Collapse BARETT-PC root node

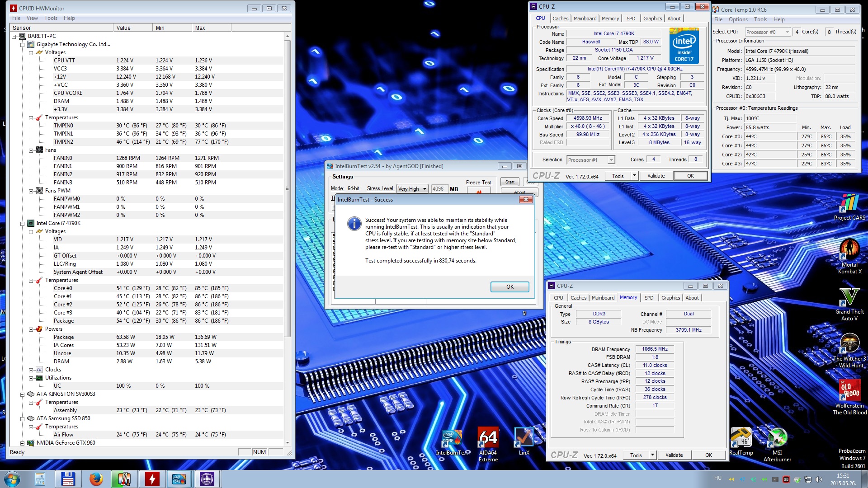pyautogui.click(x=14, y=36)
